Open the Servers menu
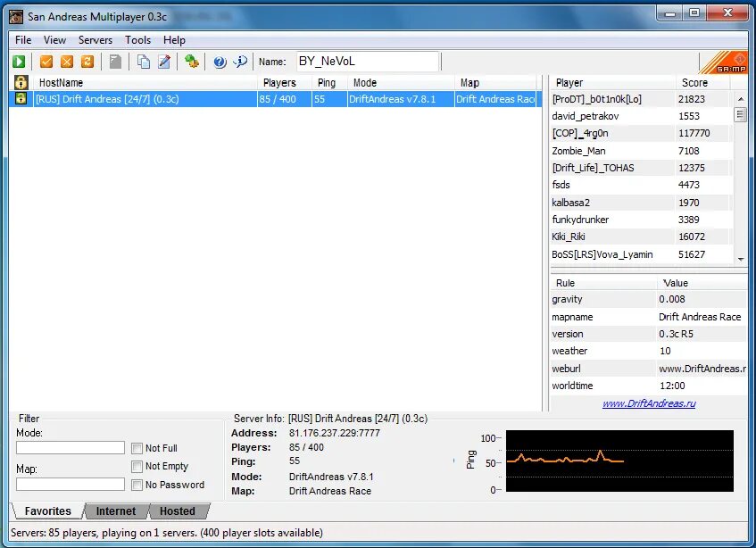Image resolution: width=756 pixels, height=548 pixels. (x=96, y=40)
